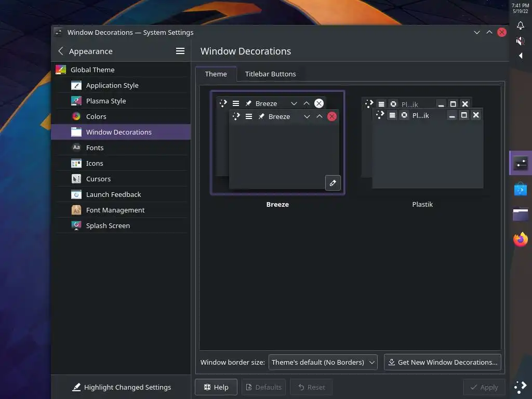
Task: Click the Defaults button
Action: pos(263,388)
